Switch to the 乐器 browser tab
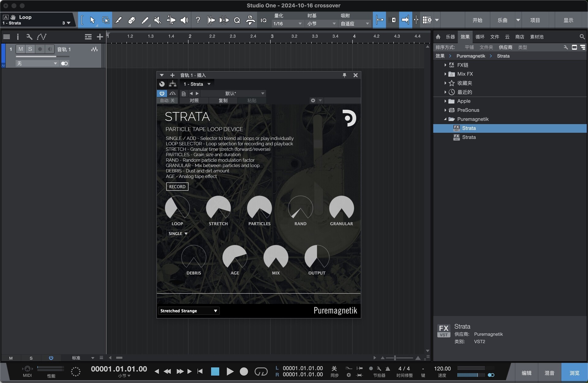This screenshot has width=588, height=383. (450, 37)
